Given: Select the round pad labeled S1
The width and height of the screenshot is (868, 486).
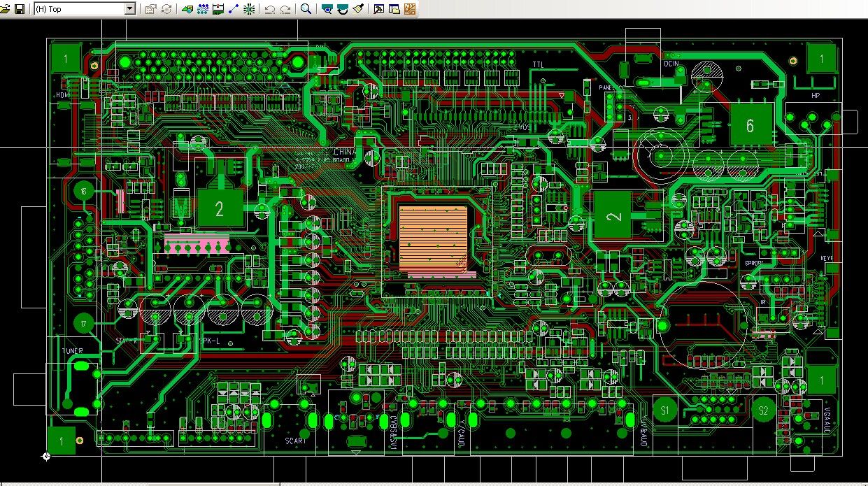Looking at the screenshot, I should (x=664, y=410).
